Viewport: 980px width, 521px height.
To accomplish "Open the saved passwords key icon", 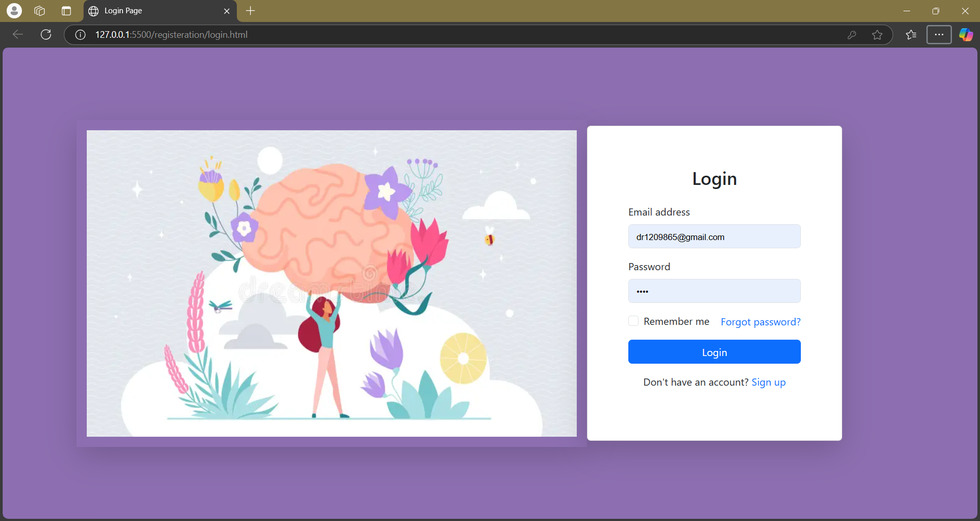I will tap(851, 35).
